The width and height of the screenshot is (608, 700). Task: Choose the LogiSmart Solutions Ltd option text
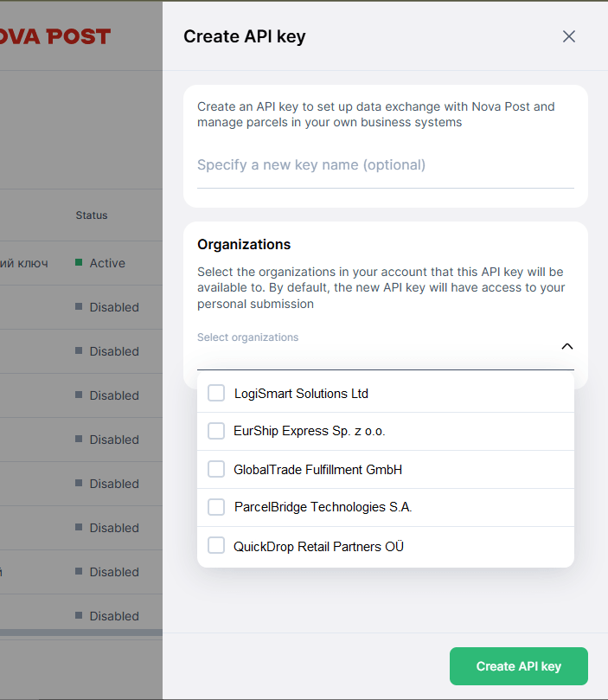[x=301, y=394]
